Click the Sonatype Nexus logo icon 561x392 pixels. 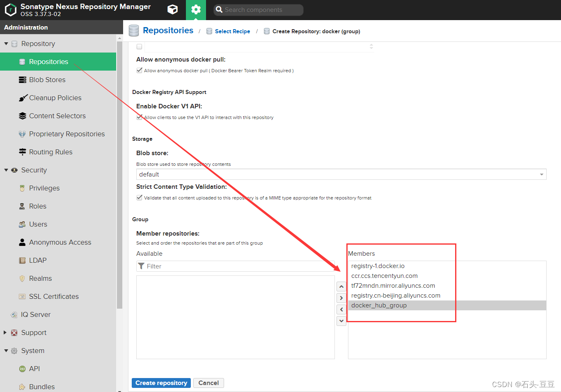tap(10, 10)
